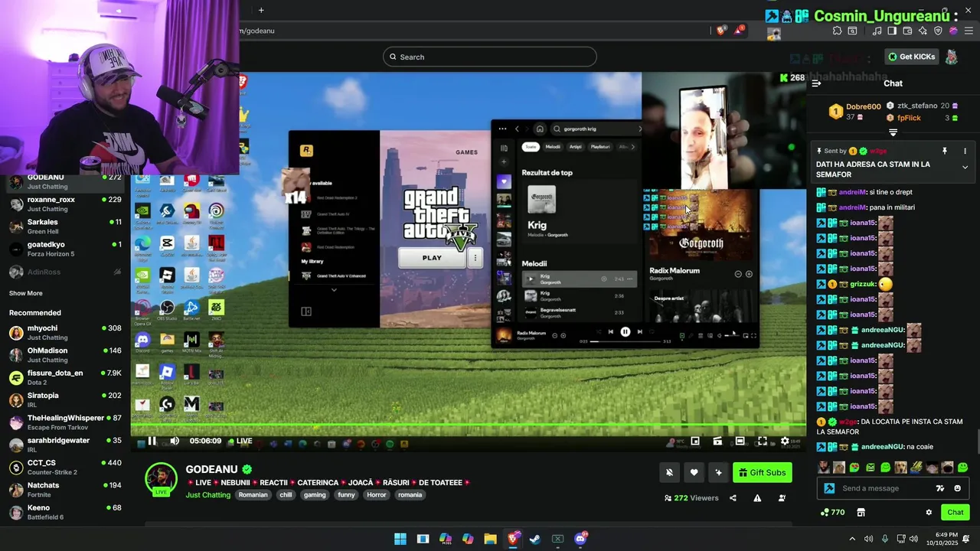Pause the live stream video

click(x=152, y=441)
